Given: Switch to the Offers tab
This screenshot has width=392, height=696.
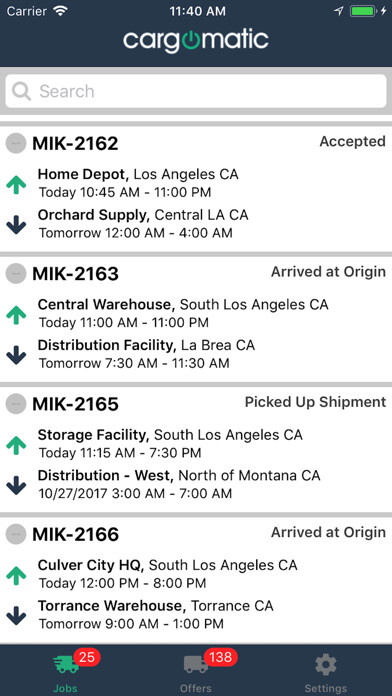Looking at the screenshot, I should pyautogui.click(x=196, y=670).
